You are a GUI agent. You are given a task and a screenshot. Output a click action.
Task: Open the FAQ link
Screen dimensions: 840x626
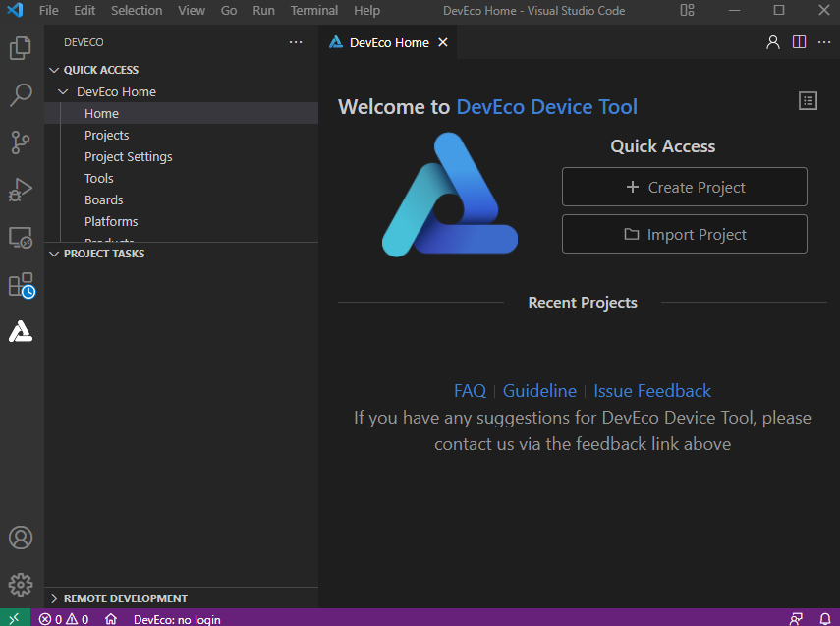point(470,391)
